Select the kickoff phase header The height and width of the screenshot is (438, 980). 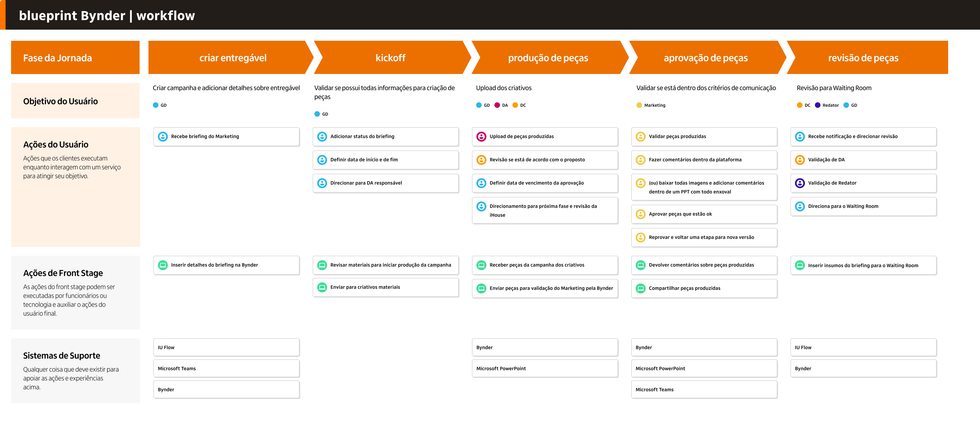pyautogui.click(x=390, y=57)
